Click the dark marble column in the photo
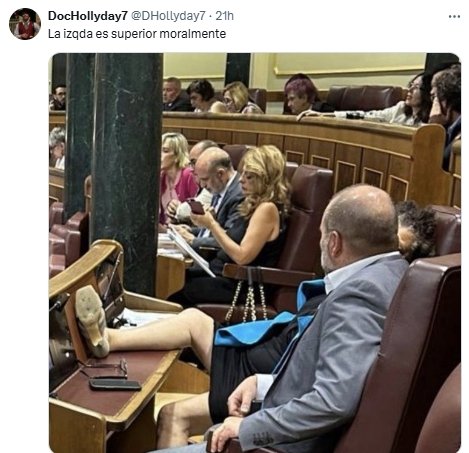This screenshot has height=453, width=469. click(x=126, y=173)
